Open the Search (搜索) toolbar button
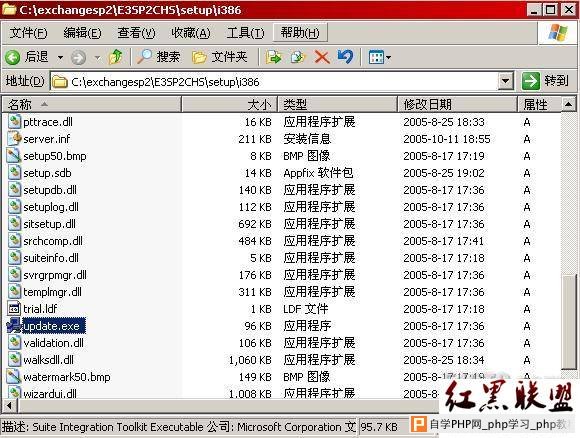 [x=158, y=57]
